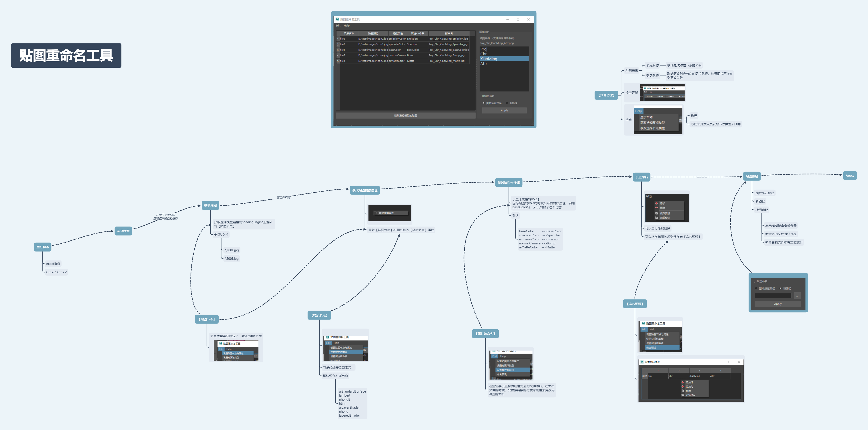Choose 获取选择节点类型 from the Help dropdown
868x430 pixels.
[652, 123]
